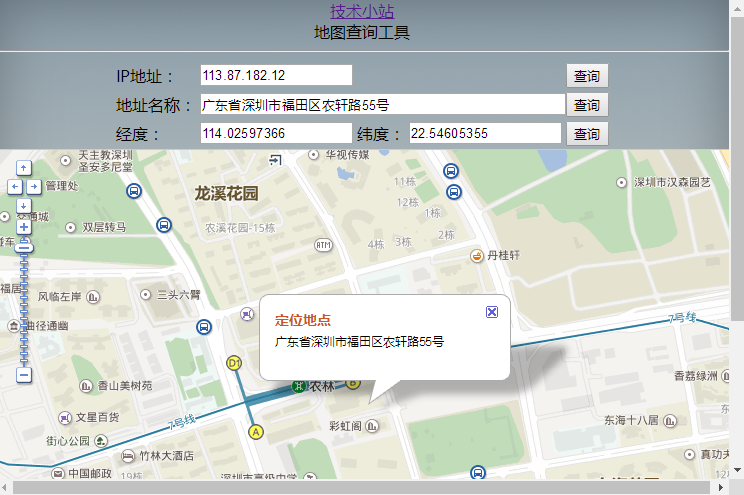Click the 地址名称 address input field

[x=382, y=104]
